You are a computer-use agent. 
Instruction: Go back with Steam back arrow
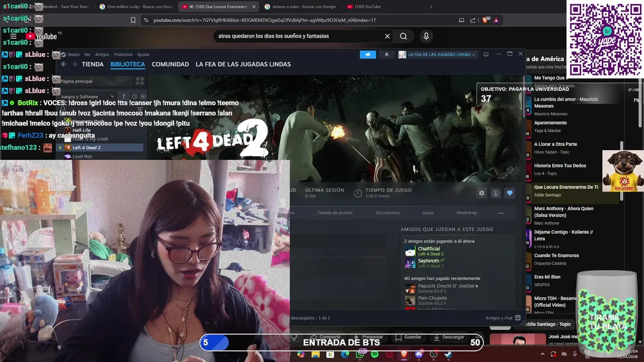pyautogui.click(x=64, y=64)
